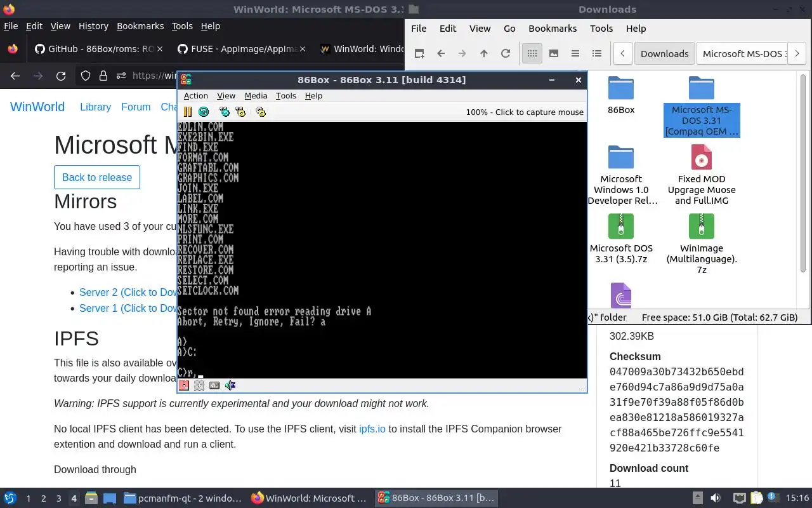Open volume control in system tray

(x=715, y=498)
